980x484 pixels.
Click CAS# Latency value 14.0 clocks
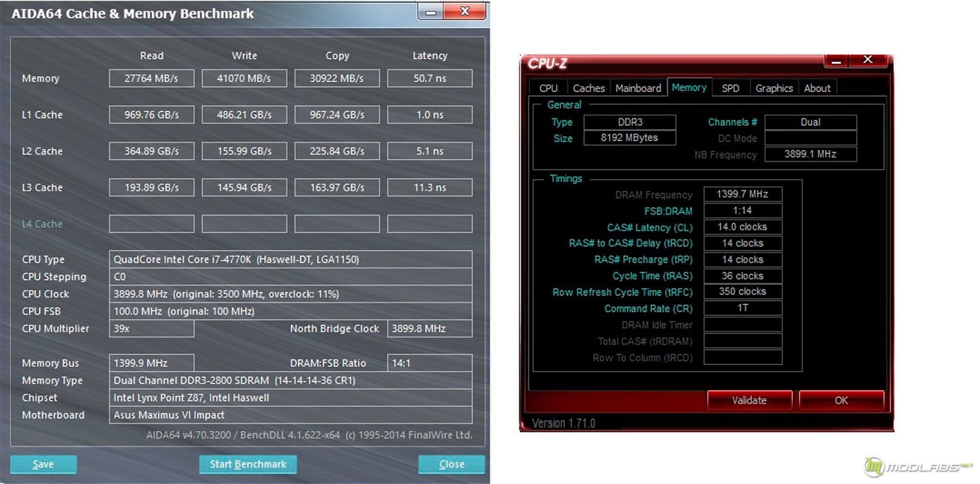coord(743,227)
